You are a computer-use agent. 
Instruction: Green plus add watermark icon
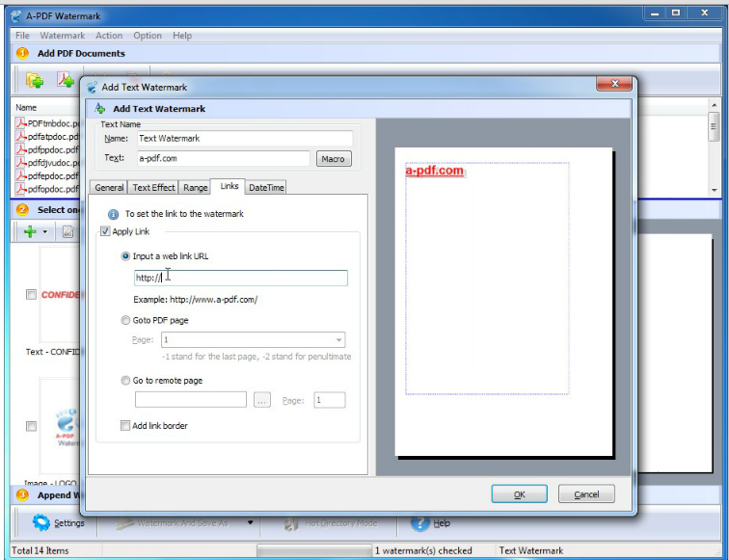30,231
